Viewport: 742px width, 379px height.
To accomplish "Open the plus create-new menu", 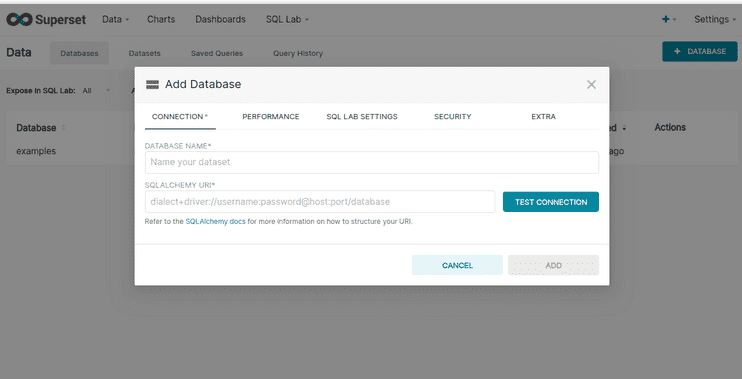I will (668, 19).
